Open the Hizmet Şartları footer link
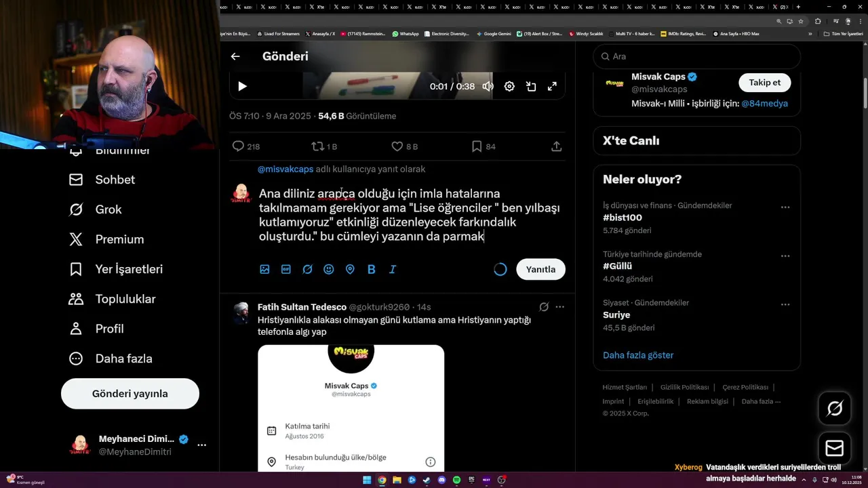 tap(625, 387)
